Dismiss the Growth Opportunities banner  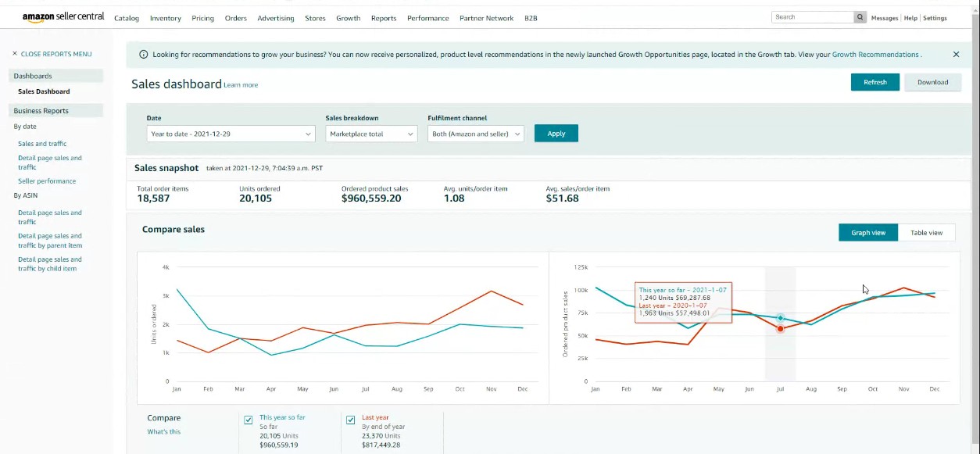[x=956, y=55]
